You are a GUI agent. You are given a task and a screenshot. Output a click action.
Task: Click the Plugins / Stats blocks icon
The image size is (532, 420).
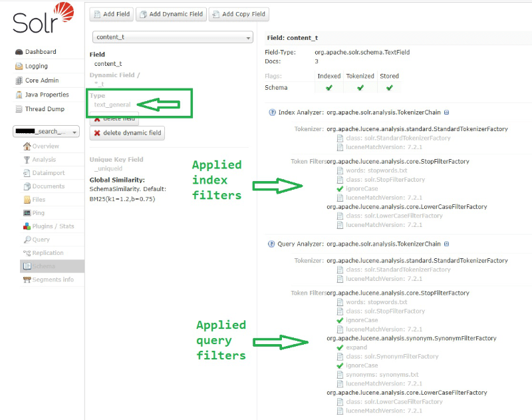pos(27,226)
